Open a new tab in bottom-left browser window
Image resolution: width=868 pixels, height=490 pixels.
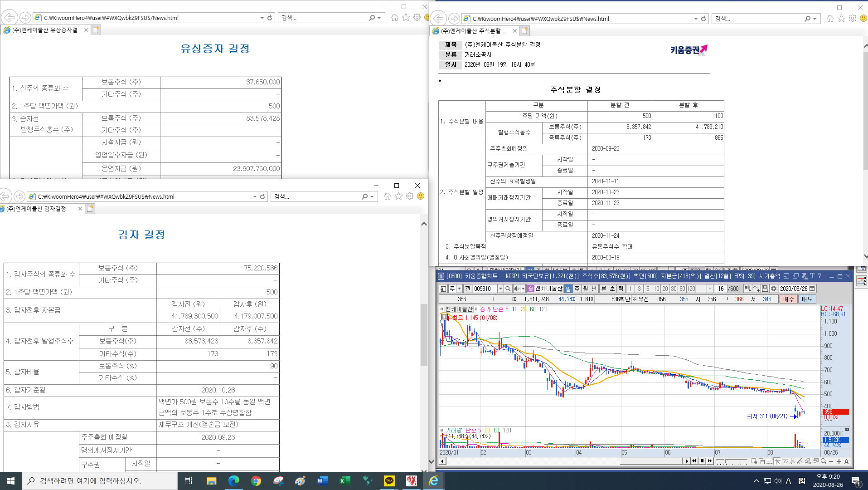90,209
